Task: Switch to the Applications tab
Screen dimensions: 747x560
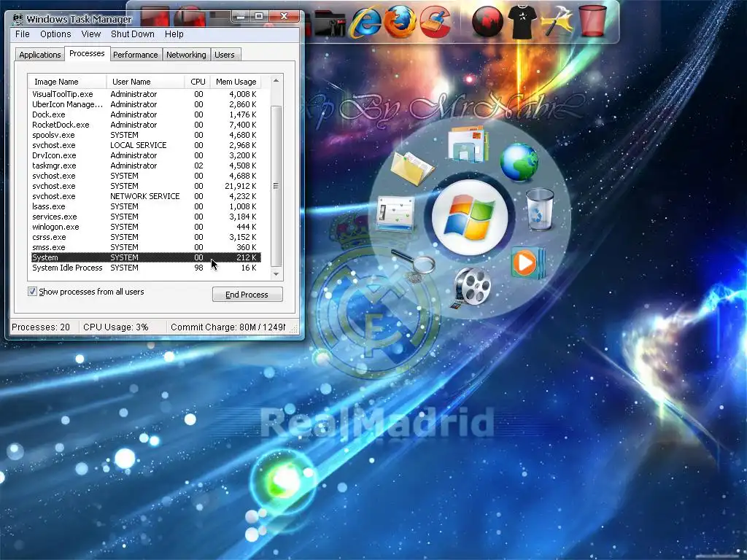Action: tap(40, 55)
